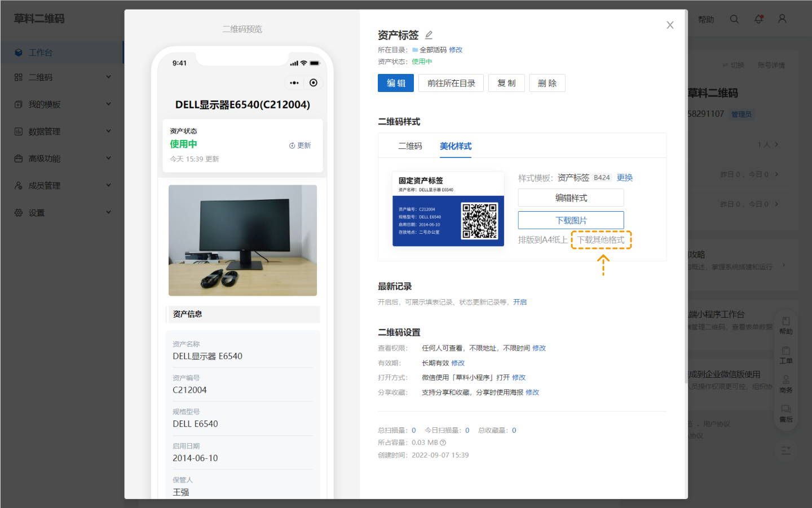Click the 设置 gear icon in sidebar
The image size is (812, 508).
(19, 213)
